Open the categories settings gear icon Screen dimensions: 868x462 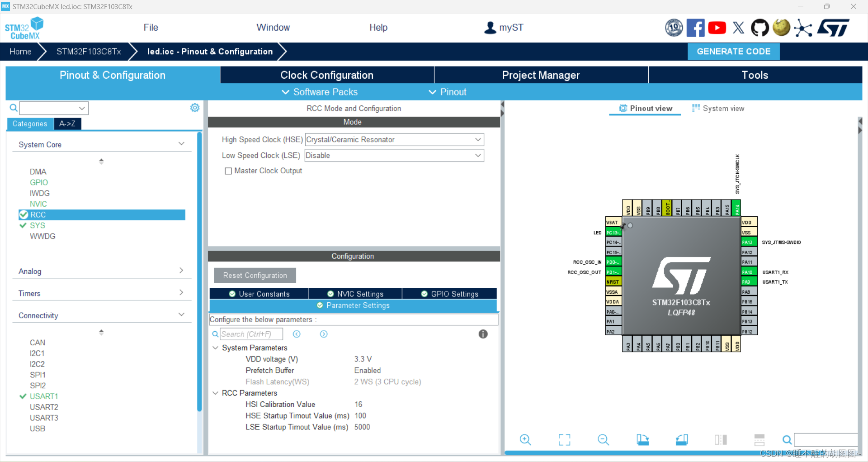click(195, 108)
